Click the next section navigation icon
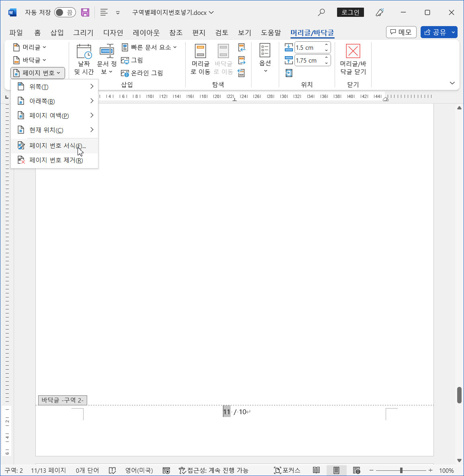Image resolution: width=464 pixels, height=476 pixels. click(x=241, y=61)
